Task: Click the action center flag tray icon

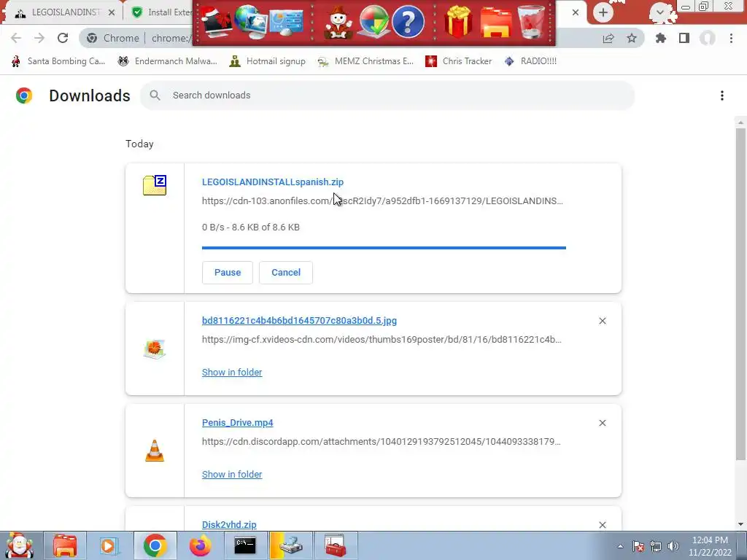Action: pyautogui.click(x=638, y=546)
